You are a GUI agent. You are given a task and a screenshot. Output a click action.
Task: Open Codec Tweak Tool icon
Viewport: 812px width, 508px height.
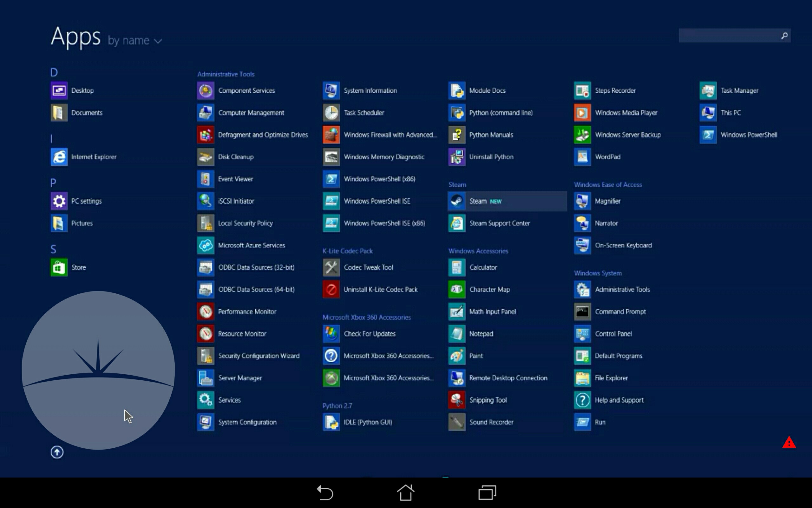pos(331,267)
